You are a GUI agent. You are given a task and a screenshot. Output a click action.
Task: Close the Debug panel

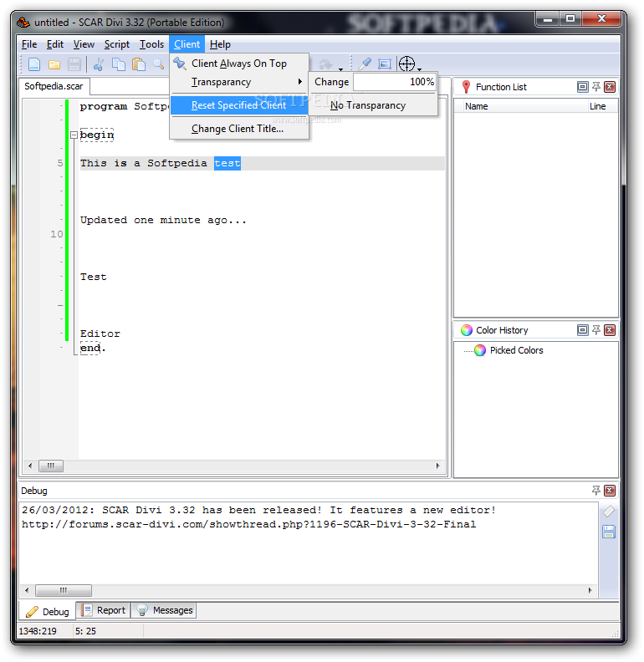click(610, 491)
